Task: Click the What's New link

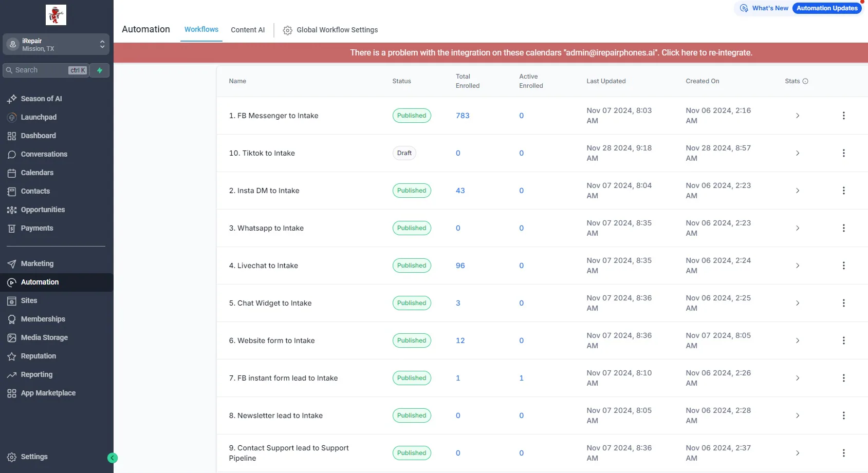Action: [770, 8]
